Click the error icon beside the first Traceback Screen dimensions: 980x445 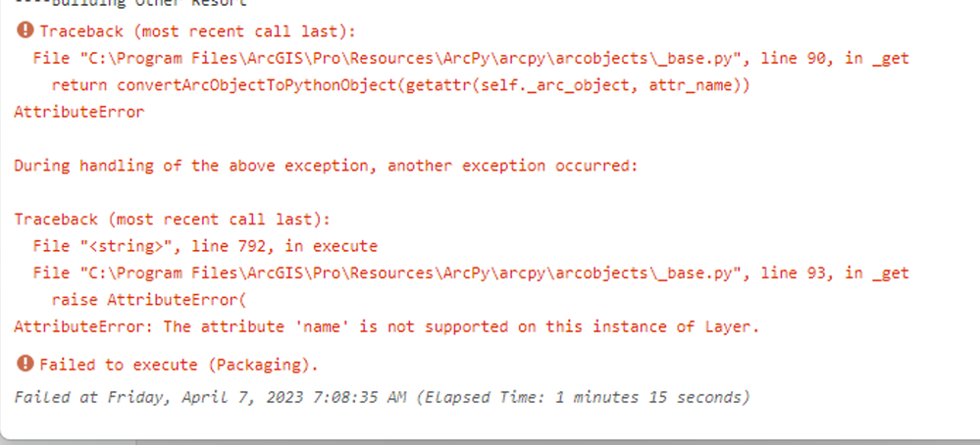26,32
